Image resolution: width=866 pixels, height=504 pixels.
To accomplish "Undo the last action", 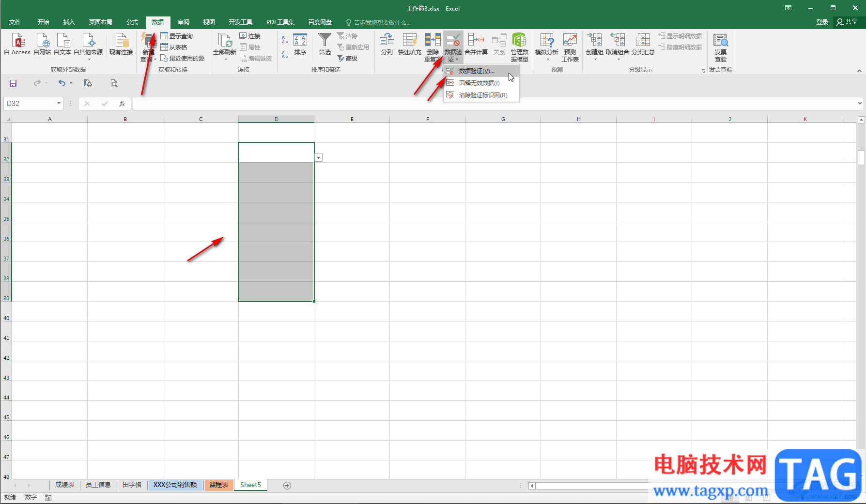I will point(62,83).
